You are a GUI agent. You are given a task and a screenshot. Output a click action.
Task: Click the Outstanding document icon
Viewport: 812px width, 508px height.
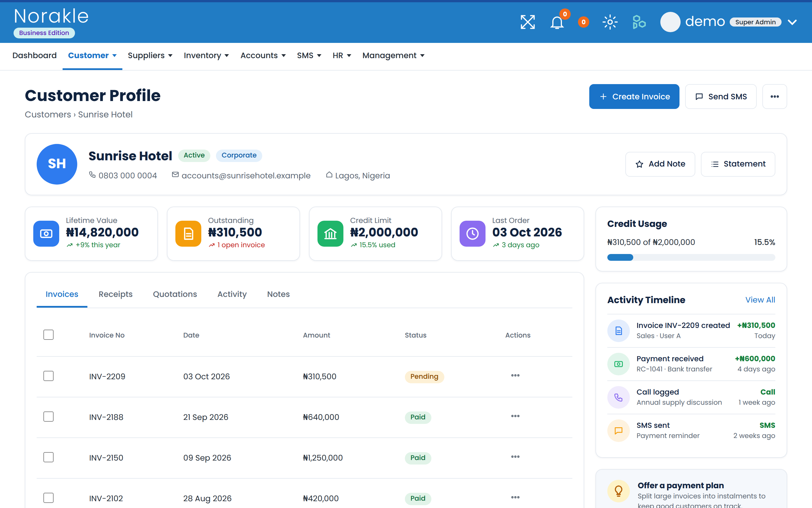click(x=188, y=233)
